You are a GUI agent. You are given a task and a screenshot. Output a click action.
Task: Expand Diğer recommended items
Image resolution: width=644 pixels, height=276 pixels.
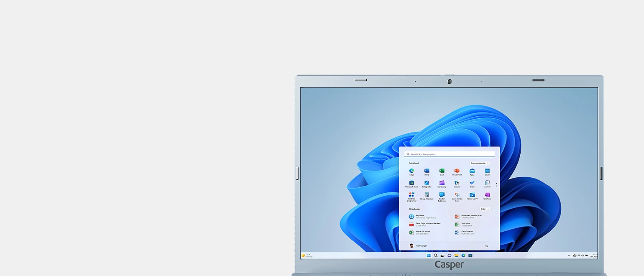485,209
